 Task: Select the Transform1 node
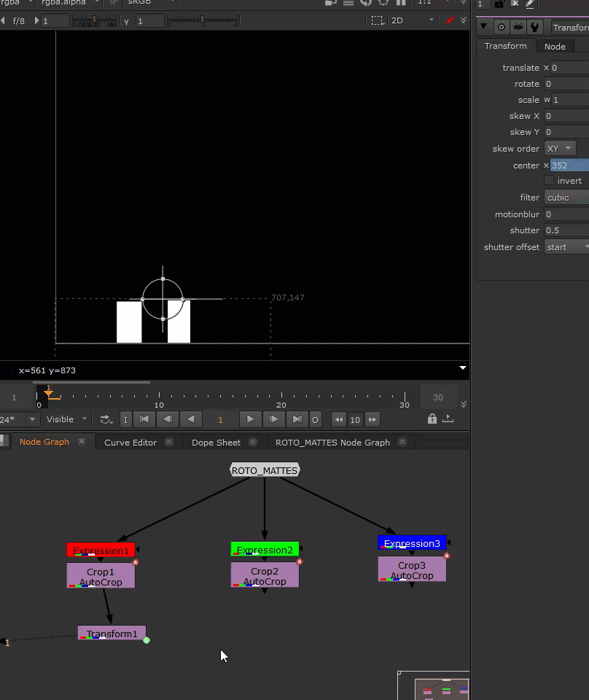click(112, 634)
